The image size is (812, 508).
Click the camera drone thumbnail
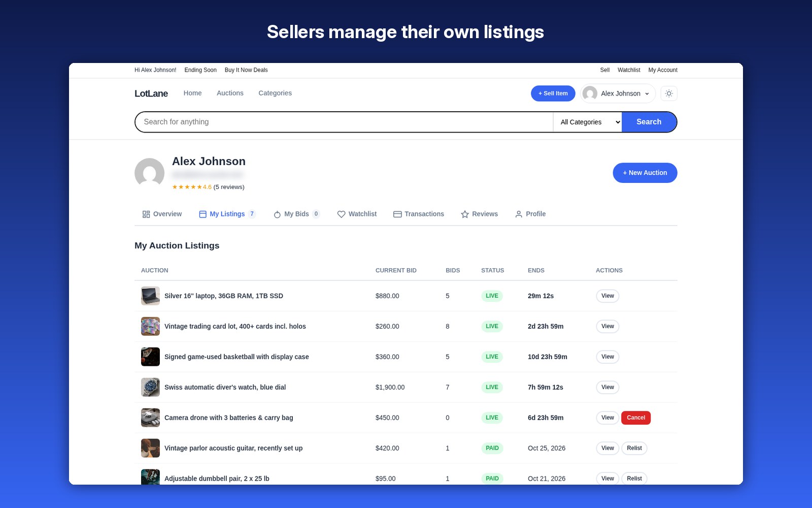click(x=150, y=418)
